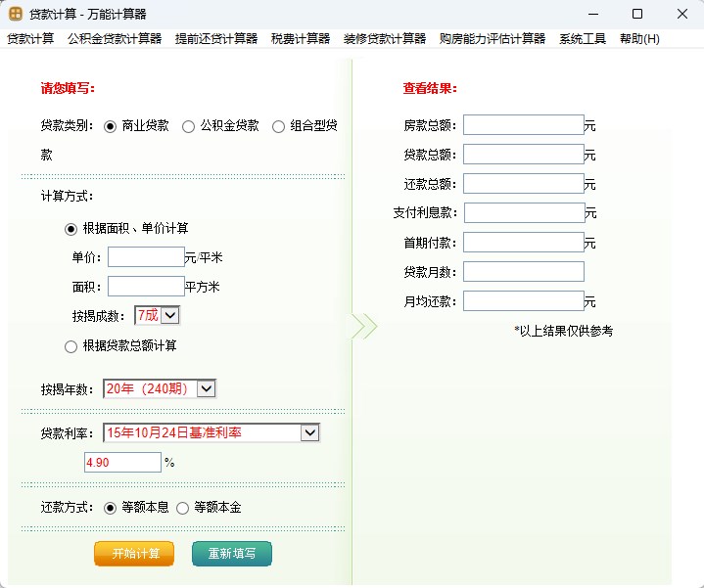The width and height of the screenshot is (704, 588).
Task: Select 公积金贷款 radio option
Action: pyautogui.click(x=188, y=126)
